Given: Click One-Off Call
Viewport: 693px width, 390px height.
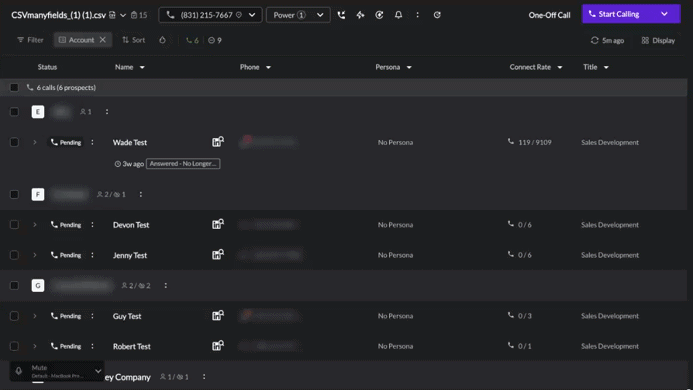Looking at the screenshot, I should point(549,15).
